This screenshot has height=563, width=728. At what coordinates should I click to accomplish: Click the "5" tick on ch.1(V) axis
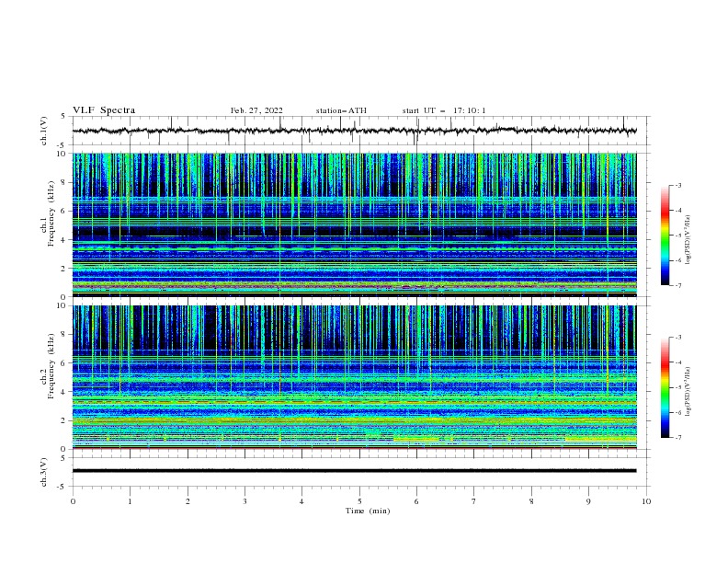64,117
